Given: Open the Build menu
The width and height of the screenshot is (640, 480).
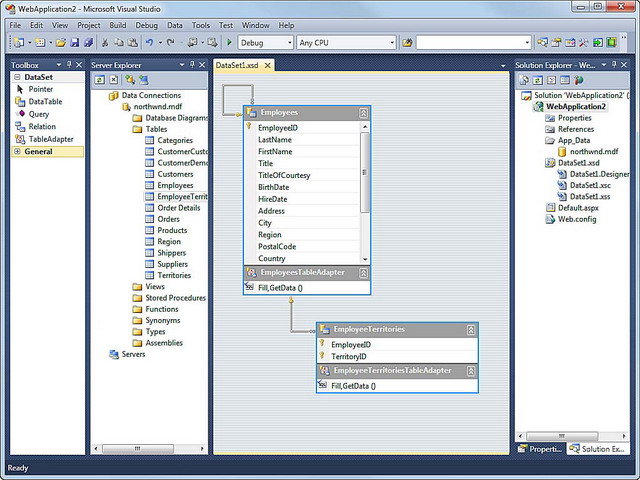Looking at the screenshot, I should pos(118,25).
